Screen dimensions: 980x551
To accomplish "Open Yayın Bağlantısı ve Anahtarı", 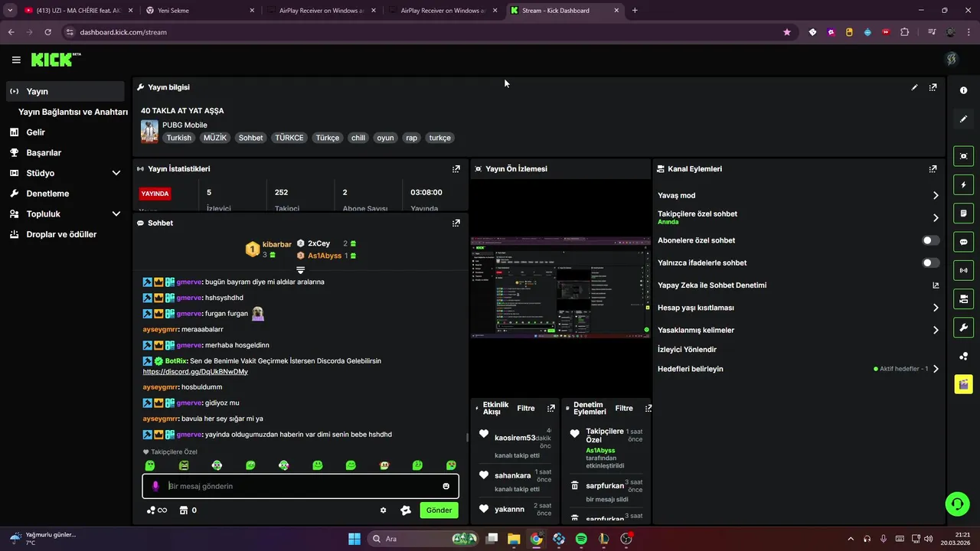I will [x=73, y=112].
